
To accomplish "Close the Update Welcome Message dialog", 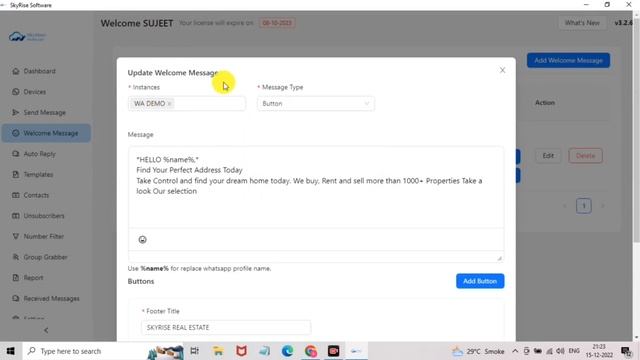I will coord(502,70).
